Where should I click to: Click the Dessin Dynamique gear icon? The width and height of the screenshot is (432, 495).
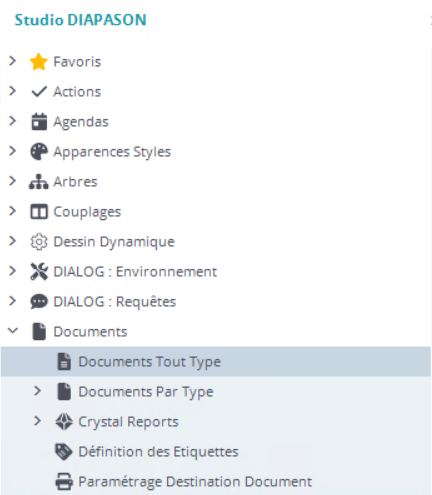tap(39, 242)
